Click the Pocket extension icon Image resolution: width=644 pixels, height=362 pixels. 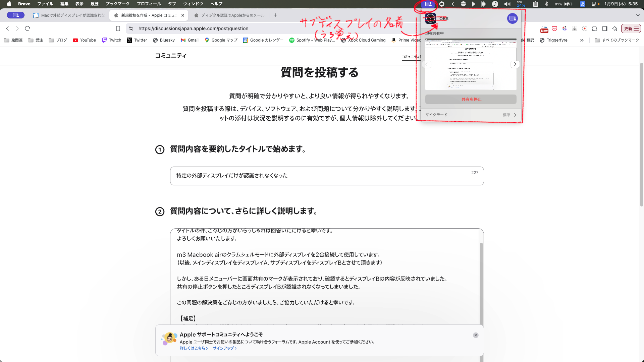[x=554, y=28]
